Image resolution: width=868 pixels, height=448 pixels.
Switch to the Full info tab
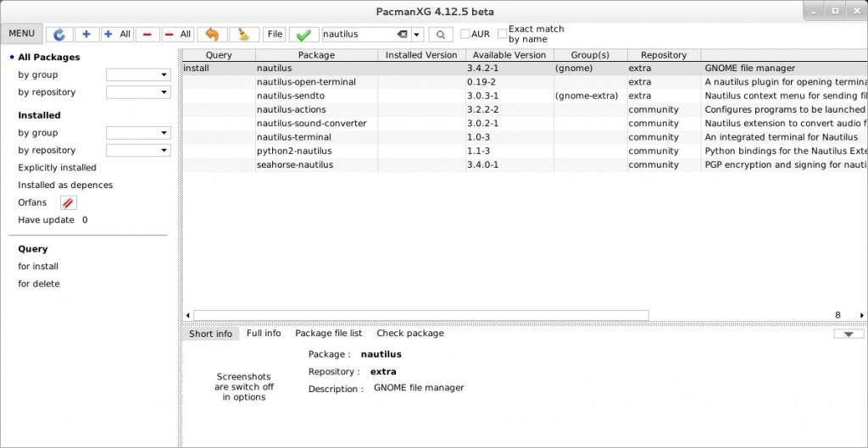coord(264,333)
